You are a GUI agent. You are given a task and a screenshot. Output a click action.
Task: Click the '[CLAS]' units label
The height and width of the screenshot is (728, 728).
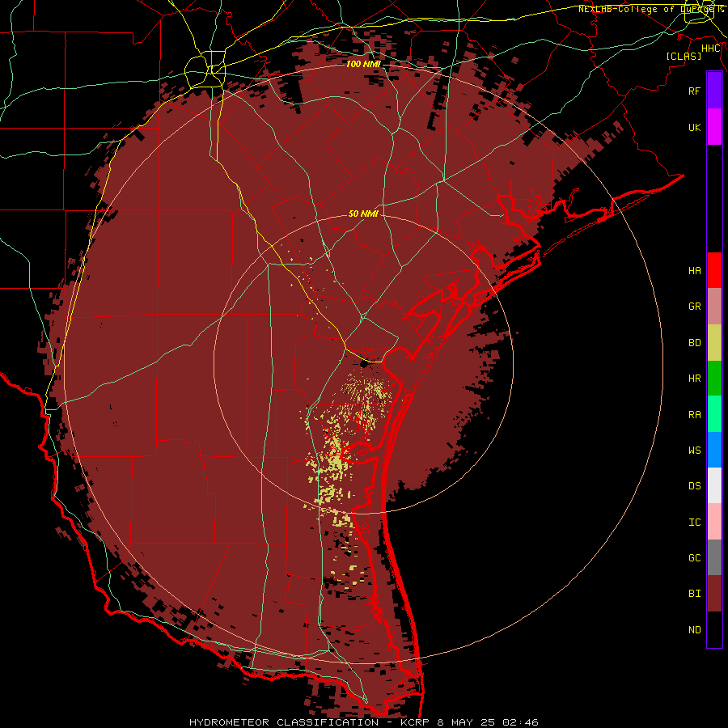click(x=684, y=56)
